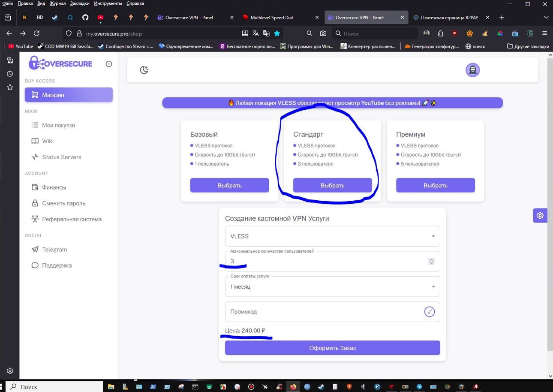Click the Oversecure logo
The height and width of the screenshot is (392, 553).
[60, 63]
